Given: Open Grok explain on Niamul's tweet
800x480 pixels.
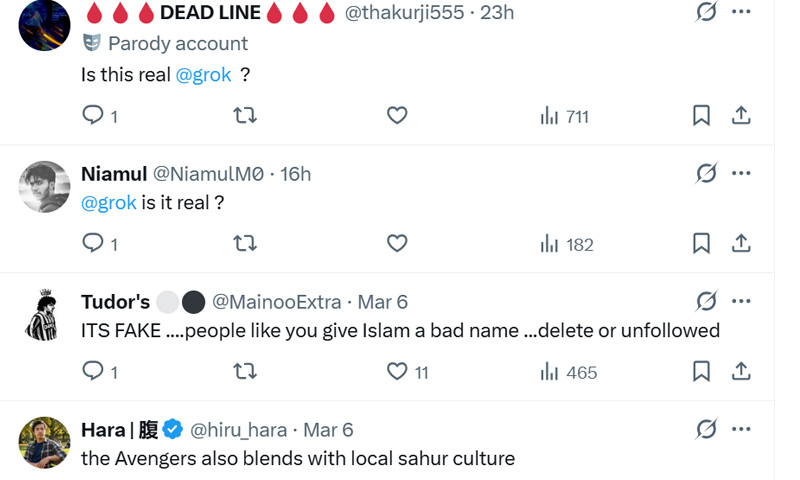Looking at the screenshot, I should pyautogui.click(x=706, y=173).
